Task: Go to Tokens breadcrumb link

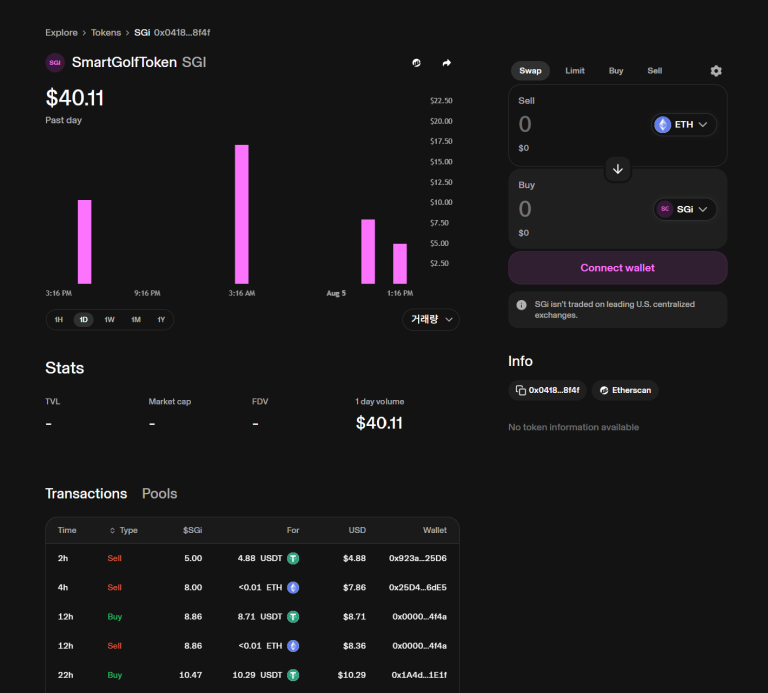Action: (x=106, y=33)
